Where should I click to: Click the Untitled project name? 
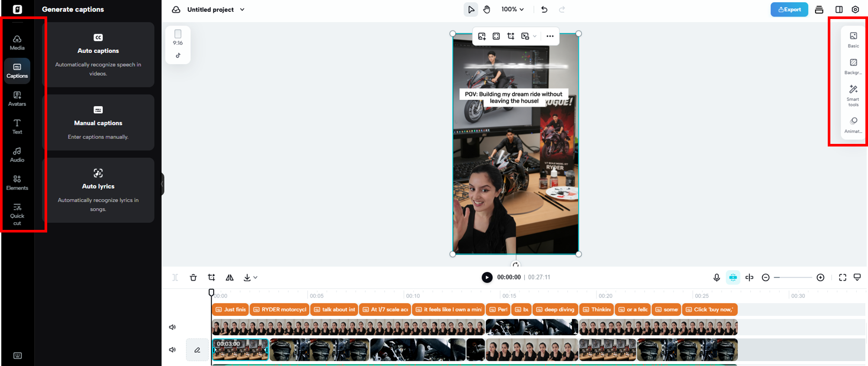click(210, 10)
